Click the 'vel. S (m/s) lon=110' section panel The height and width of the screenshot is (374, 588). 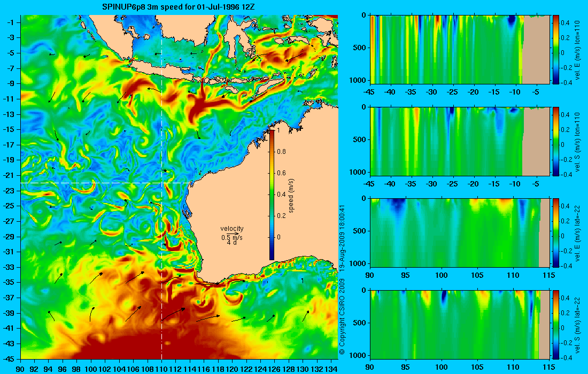tap(460, 141)
